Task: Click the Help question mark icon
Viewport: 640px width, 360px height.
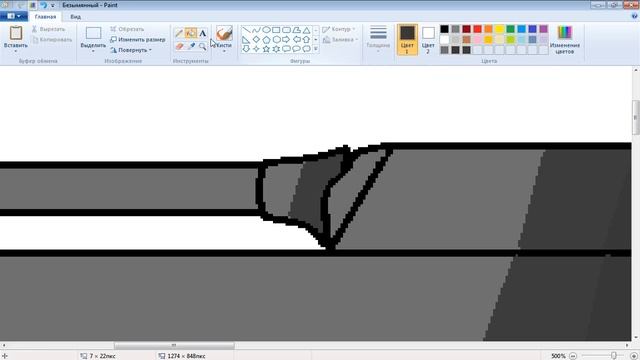Action: pyautogui.click(x=634, y=16)
